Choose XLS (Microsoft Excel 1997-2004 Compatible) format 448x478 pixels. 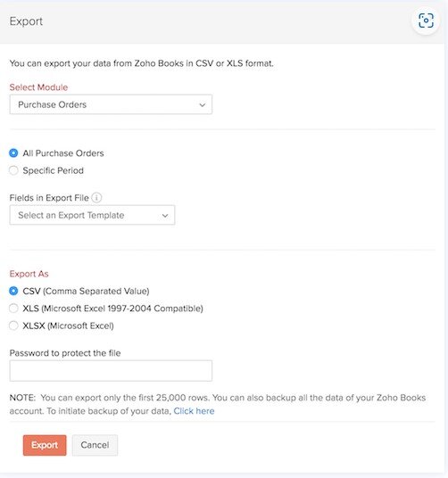pos(13,309)
